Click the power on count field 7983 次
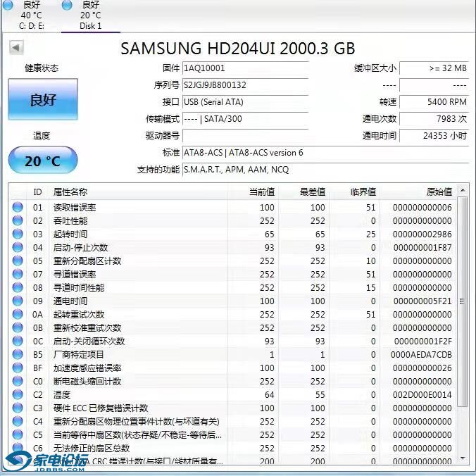Image resolution: width=476 pixels, height=476 pixels. point(434,119)
